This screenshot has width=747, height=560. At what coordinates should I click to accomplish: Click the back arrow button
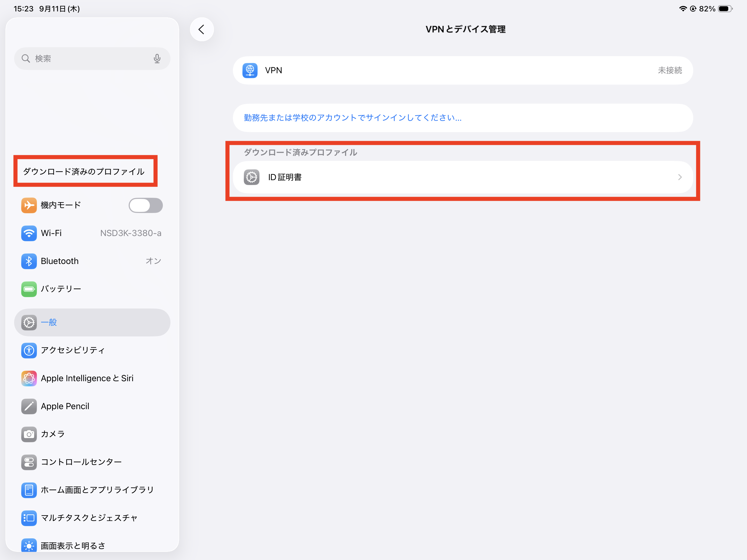click(x=202, y=29)
